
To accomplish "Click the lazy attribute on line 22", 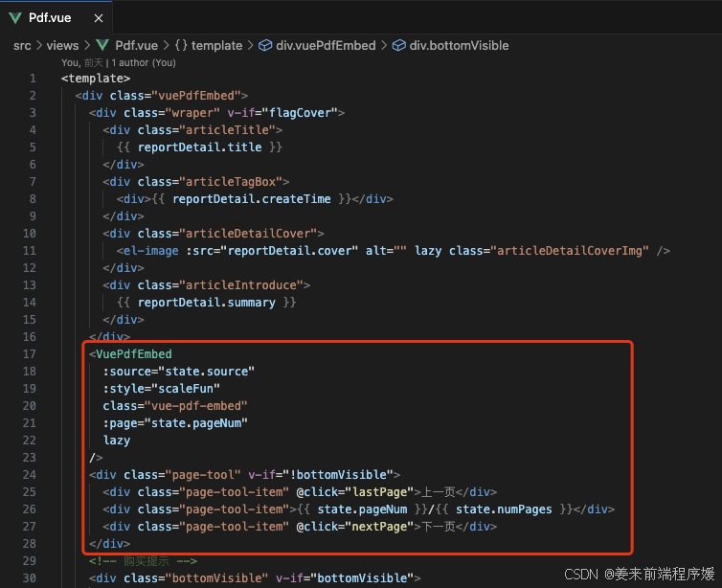I will 117,441.
